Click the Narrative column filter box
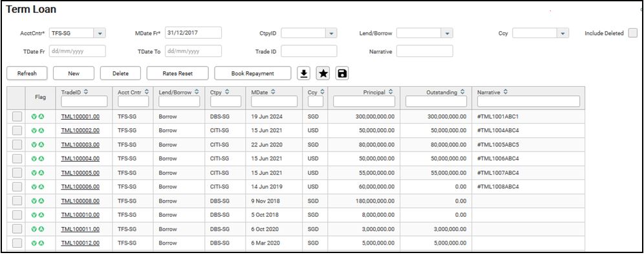This screenshot has width=644, height=255. coord(529,102)
